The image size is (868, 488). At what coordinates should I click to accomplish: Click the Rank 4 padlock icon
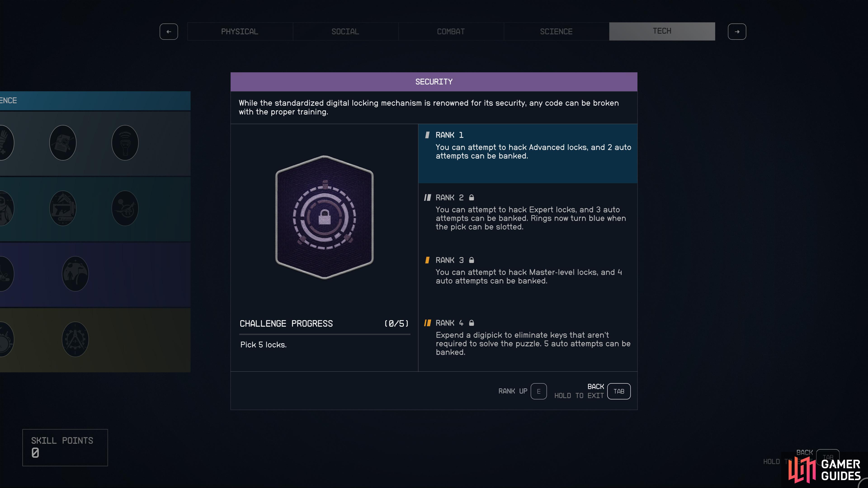pos(471,323)
